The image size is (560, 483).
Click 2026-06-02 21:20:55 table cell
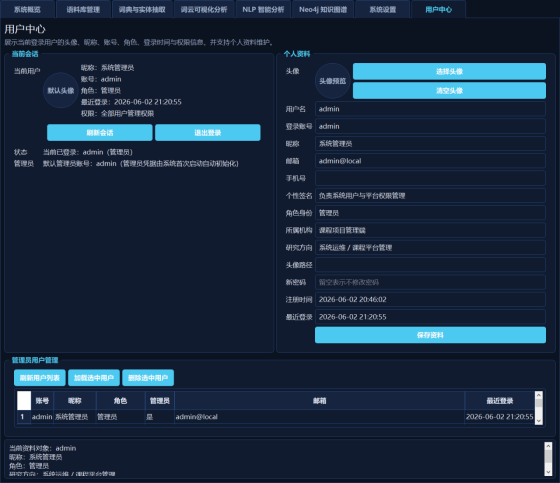(500, 417)
